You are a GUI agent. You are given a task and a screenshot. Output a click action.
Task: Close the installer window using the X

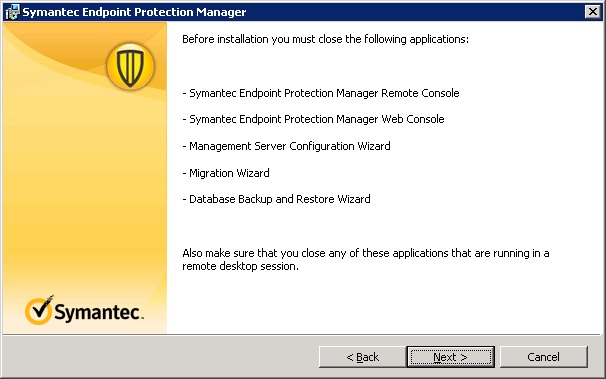click(592, 12)
